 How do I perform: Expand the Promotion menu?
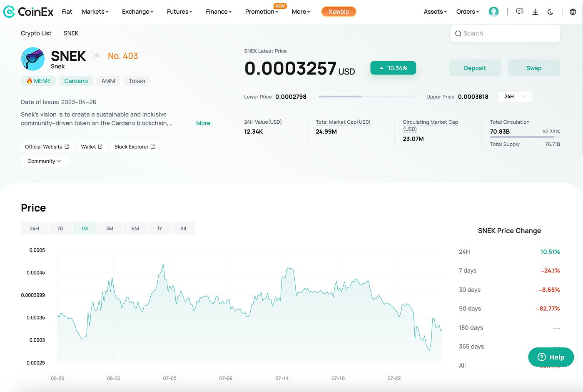[x=262, y=12]
